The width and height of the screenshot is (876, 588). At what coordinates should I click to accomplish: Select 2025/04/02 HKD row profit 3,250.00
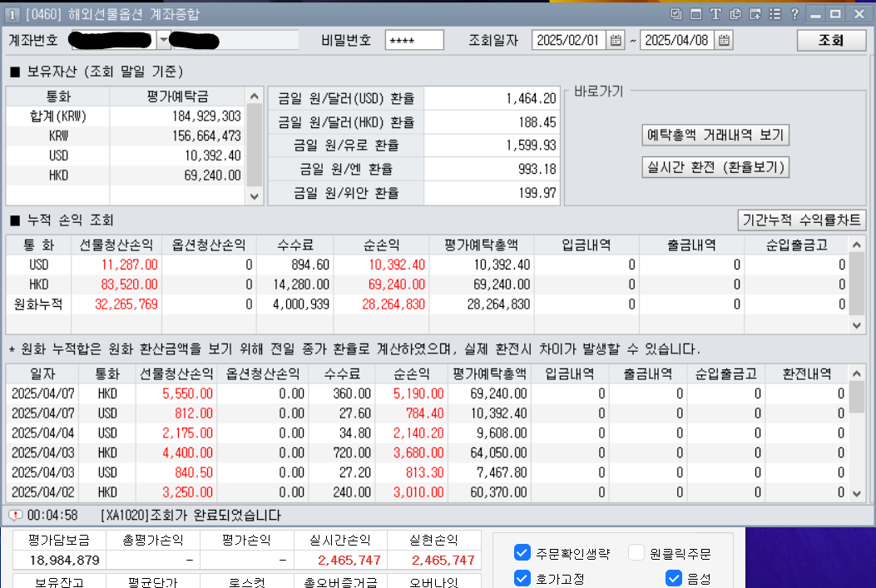click(188, 492)
